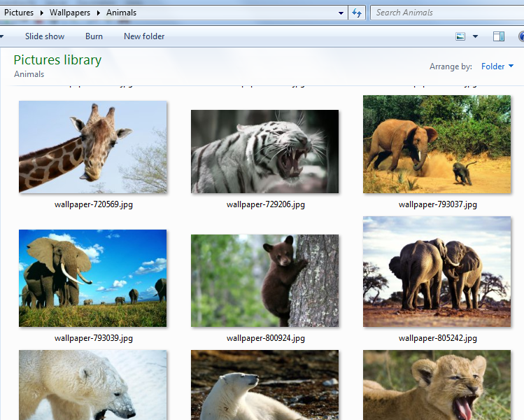
Task: Go to the Pictures breadcrumb
Action: [19, 13]
